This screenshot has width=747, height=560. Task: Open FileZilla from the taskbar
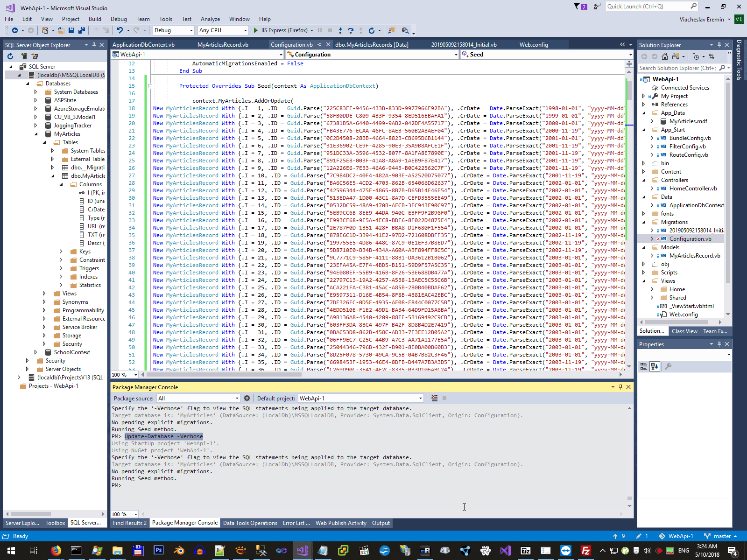[586, 551]
